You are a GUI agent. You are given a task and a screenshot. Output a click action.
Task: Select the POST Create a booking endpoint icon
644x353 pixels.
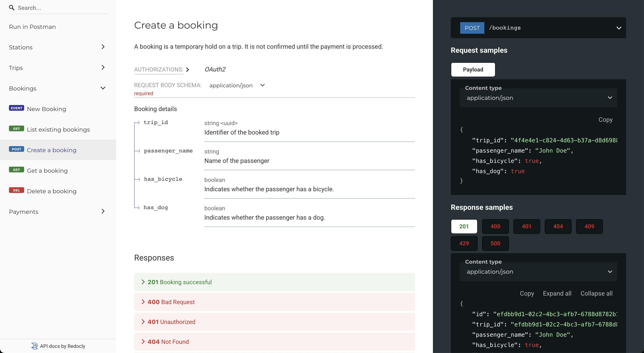click(16, 149)
